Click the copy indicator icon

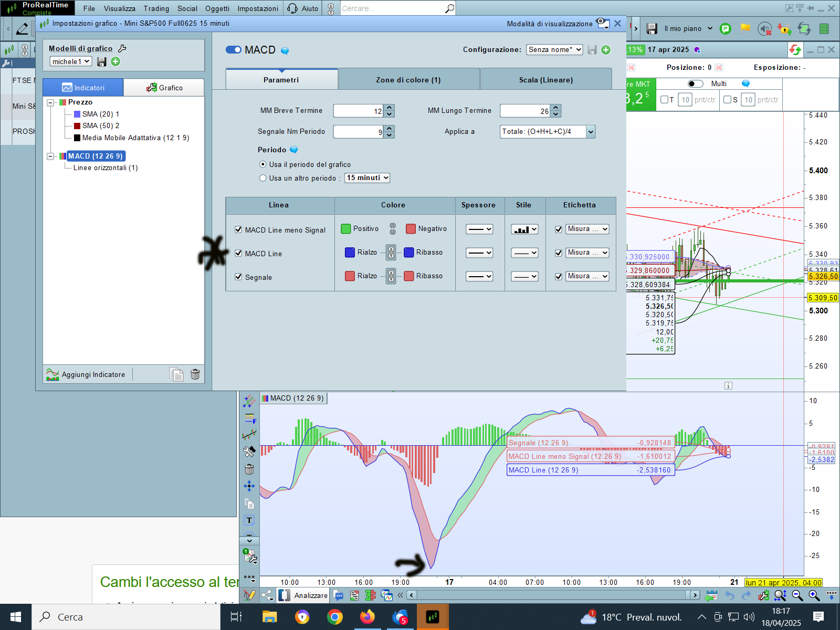click(176, 374)
